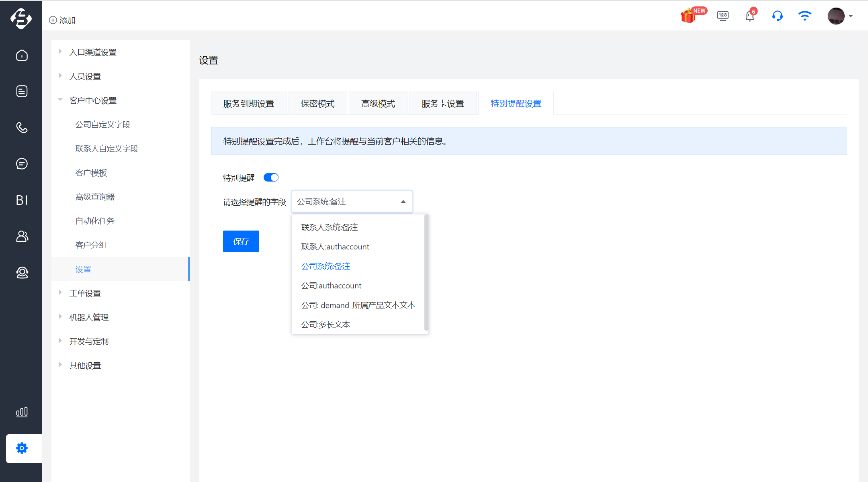This screenshot has height=482, width=868.
Task: Switch to the 服务卡设置 tab
Action: point(442,104)
